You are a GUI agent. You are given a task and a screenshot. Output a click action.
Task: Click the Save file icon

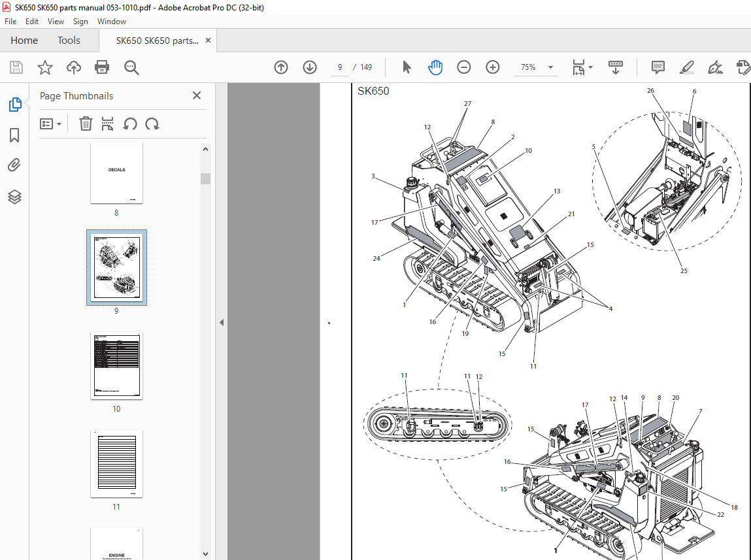click(16, 67)
